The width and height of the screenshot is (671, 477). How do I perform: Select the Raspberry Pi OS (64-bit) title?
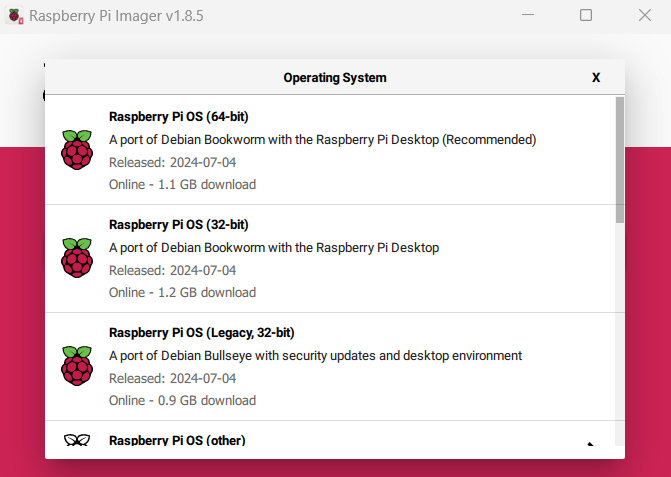pos(178,116)
